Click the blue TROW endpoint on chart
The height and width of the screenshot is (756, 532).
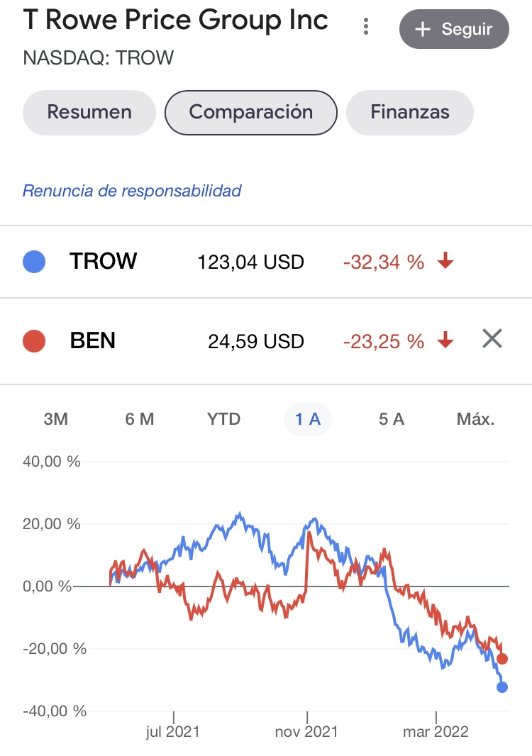tap(502, 686)
